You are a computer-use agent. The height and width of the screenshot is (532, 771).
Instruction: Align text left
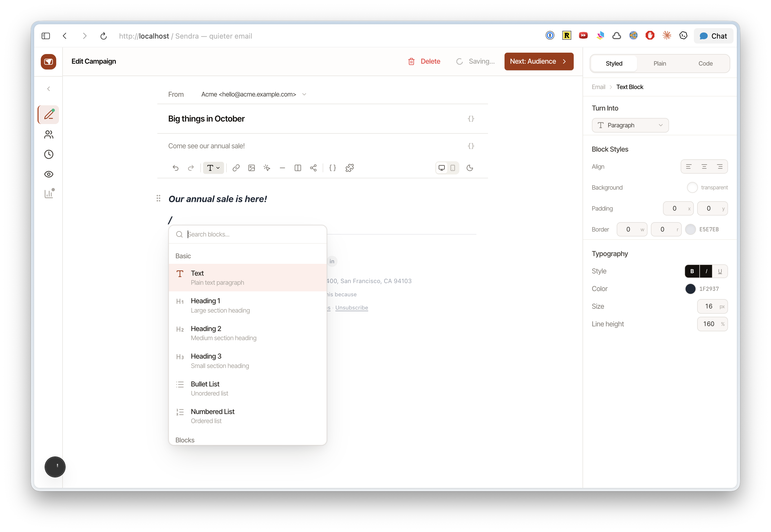tap(688, 167)
